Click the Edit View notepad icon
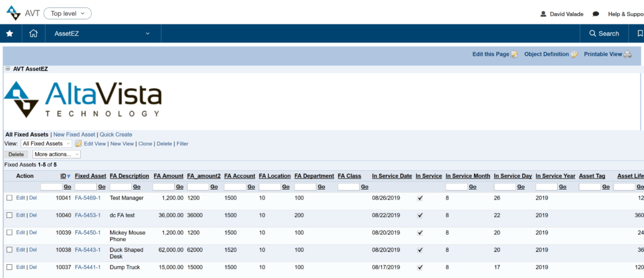The width and height of the screenshot is (644, 278). [78, 143]
